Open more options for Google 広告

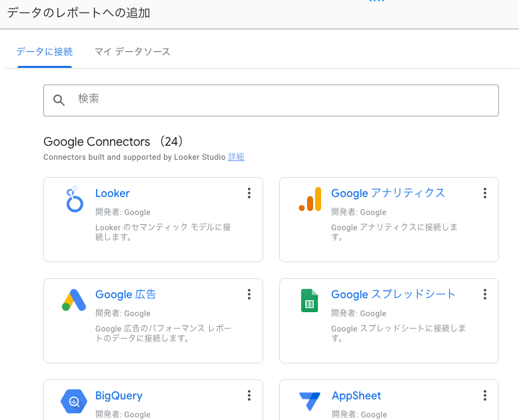pyautogui.click(x=249, y=294)
